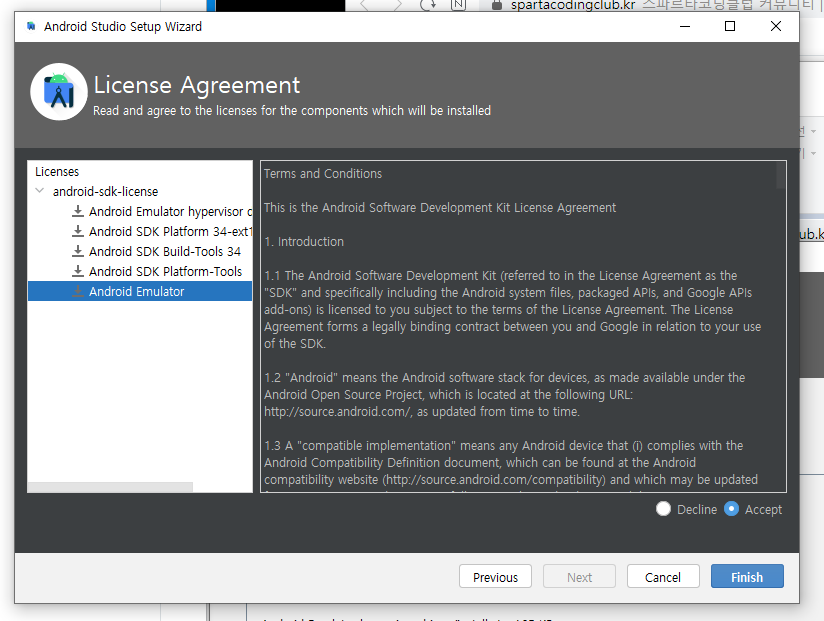
Task: Click the Licenses list horizontal scrollbar
Action: point(110,487)
